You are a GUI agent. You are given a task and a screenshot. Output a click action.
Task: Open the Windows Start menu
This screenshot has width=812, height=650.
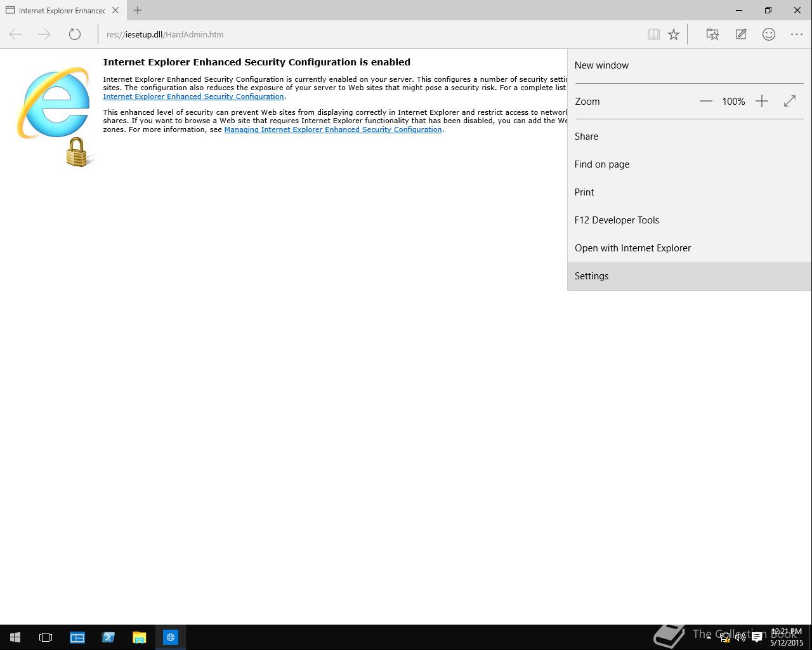15,637
